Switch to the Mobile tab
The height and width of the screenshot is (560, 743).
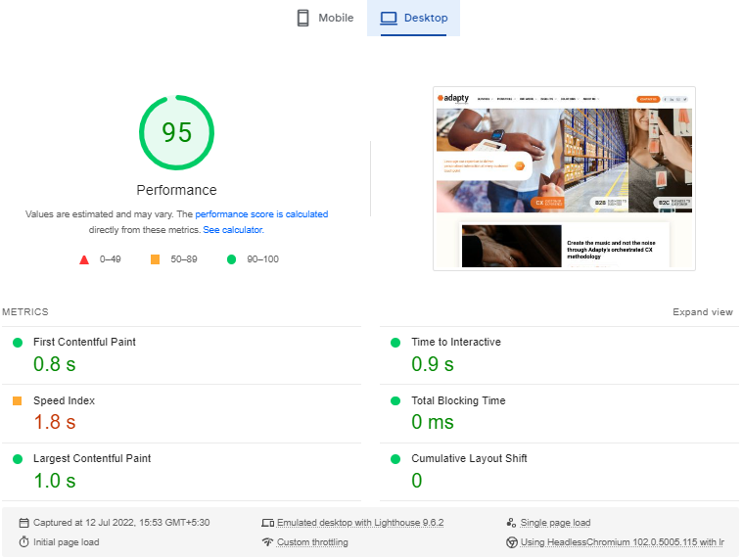(x=324, y=18)
